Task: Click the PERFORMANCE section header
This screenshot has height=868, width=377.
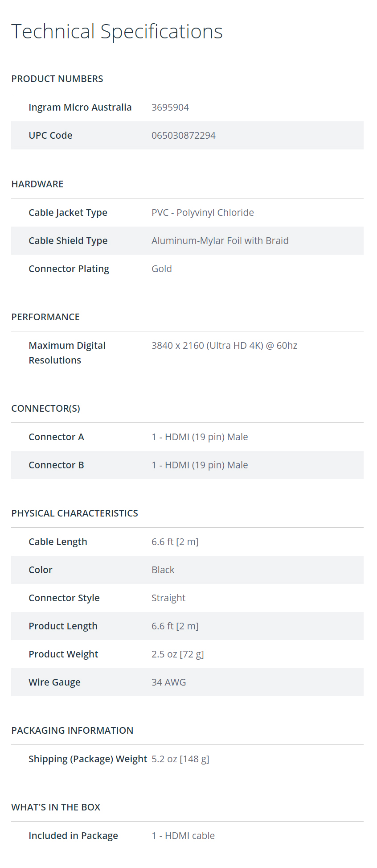Action: point(45,317)
